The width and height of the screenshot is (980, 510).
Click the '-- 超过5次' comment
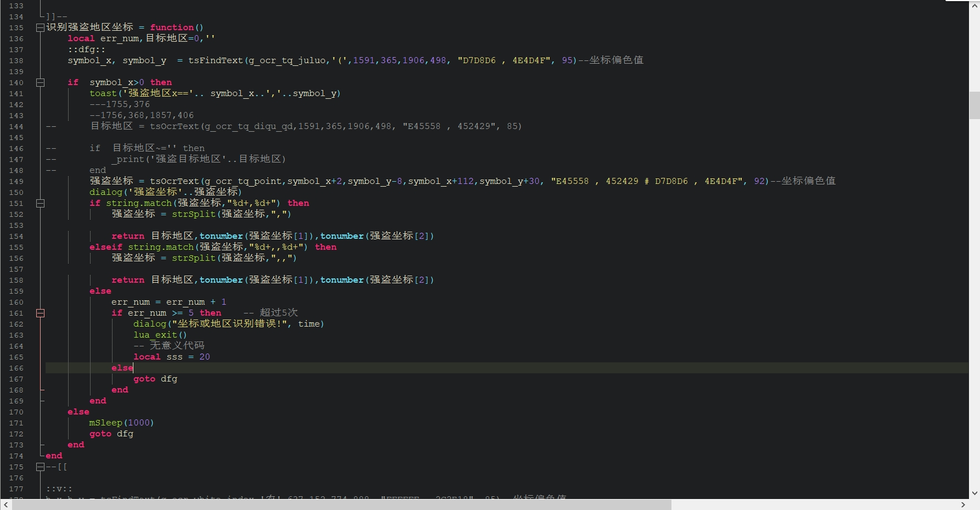271,313
